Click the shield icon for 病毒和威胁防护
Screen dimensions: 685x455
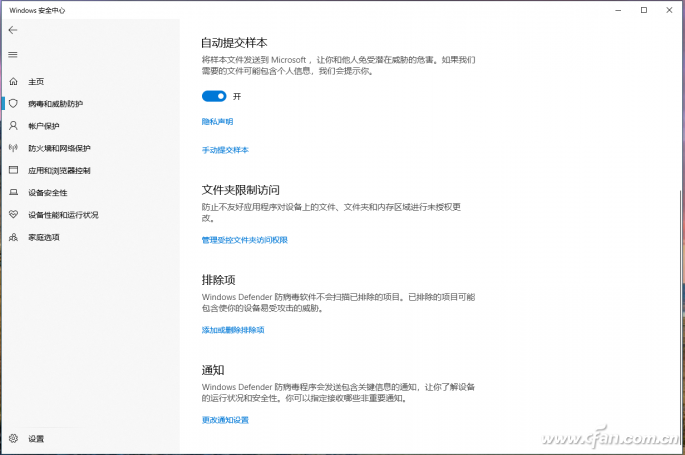tap(14, 103)
